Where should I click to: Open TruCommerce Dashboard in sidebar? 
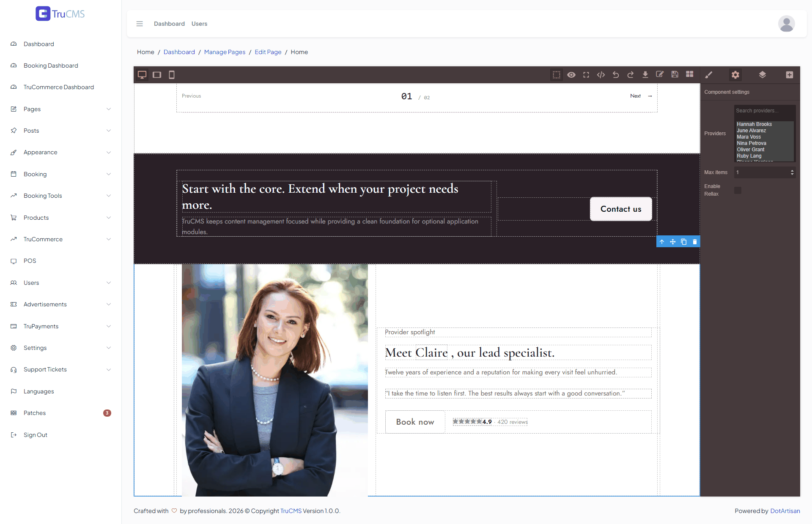pos(60,87)
